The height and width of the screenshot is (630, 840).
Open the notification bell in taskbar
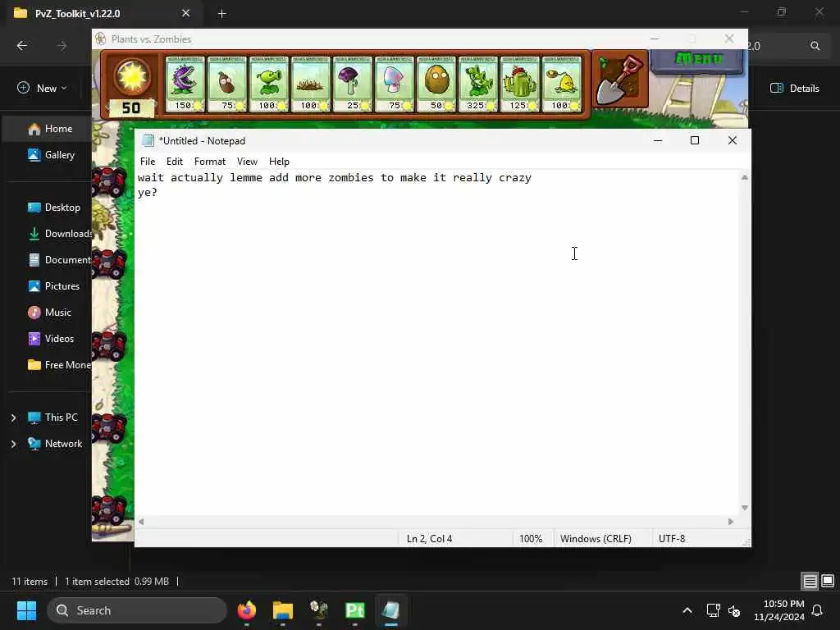click(x=818, y=610)
